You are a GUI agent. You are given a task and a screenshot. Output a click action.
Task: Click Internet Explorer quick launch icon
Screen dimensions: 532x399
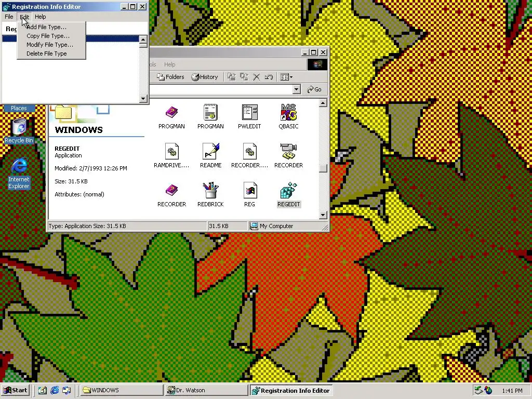55,391
